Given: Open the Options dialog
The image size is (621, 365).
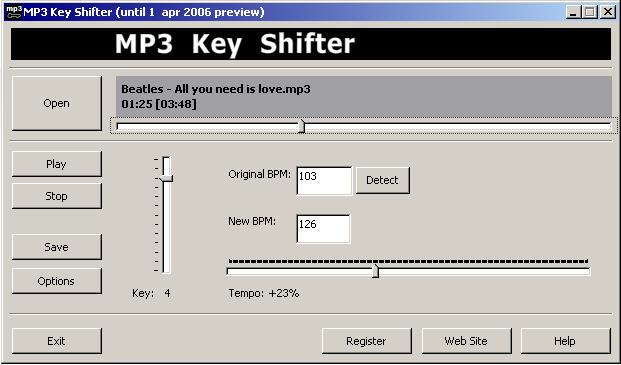Looking at the screenshot, I should 57,281.
